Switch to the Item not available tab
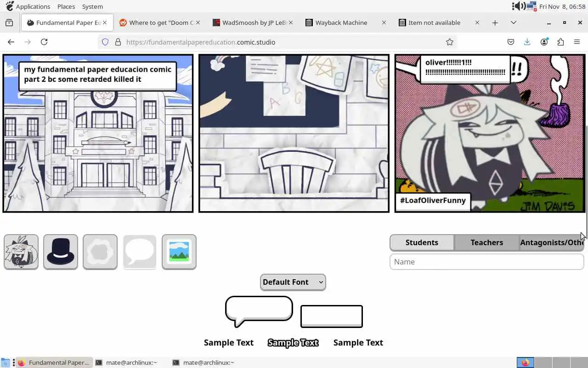 [439, 23]
